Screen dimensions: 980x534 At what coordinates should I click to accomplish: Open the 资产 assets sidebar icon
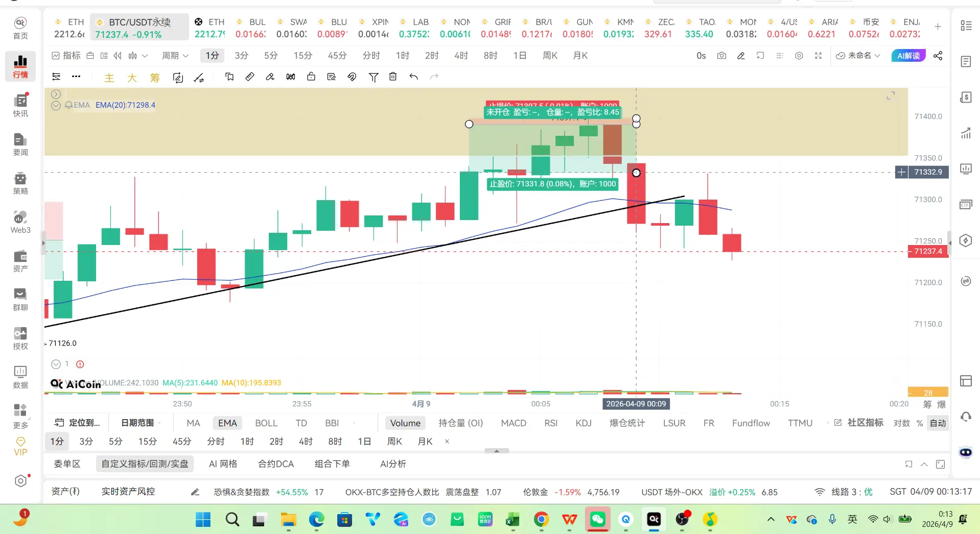pyautogui.click(x=20, y=261)
